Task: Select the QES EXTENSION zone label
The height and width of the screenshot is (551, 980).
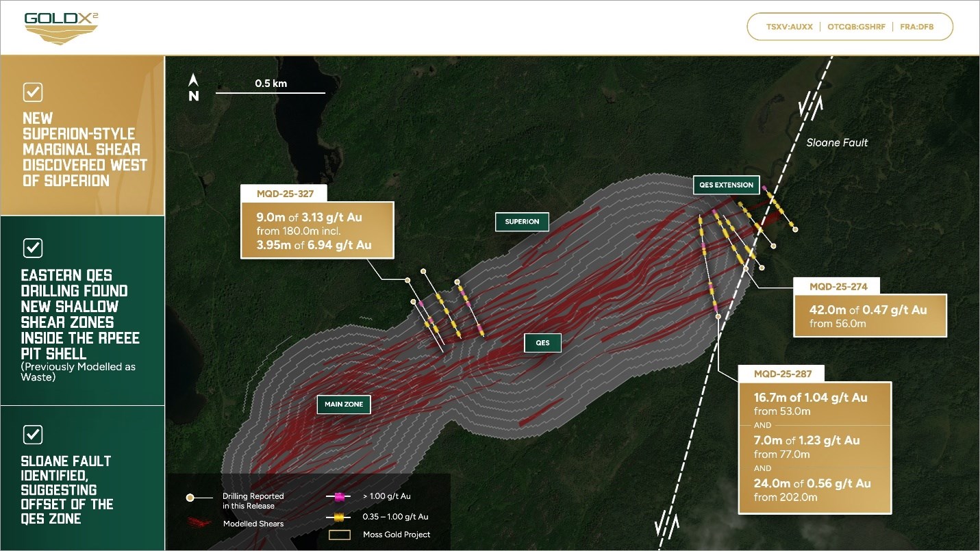Action: 726,185
